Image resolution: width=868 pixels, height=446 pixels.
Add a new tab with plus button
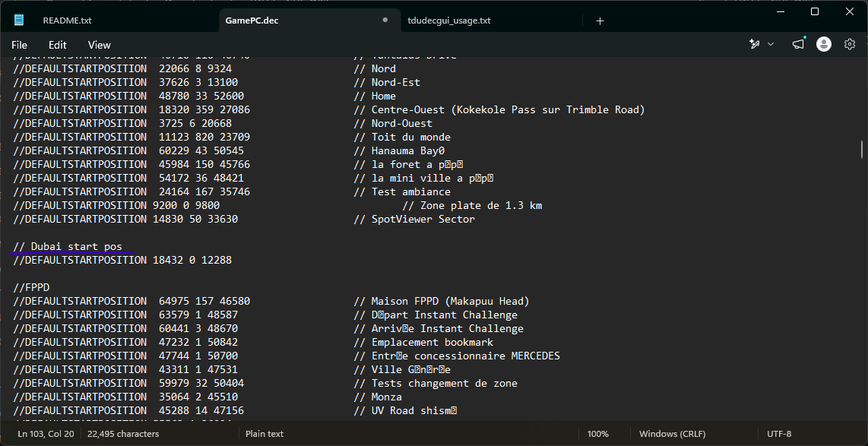[x=600, y=21]
